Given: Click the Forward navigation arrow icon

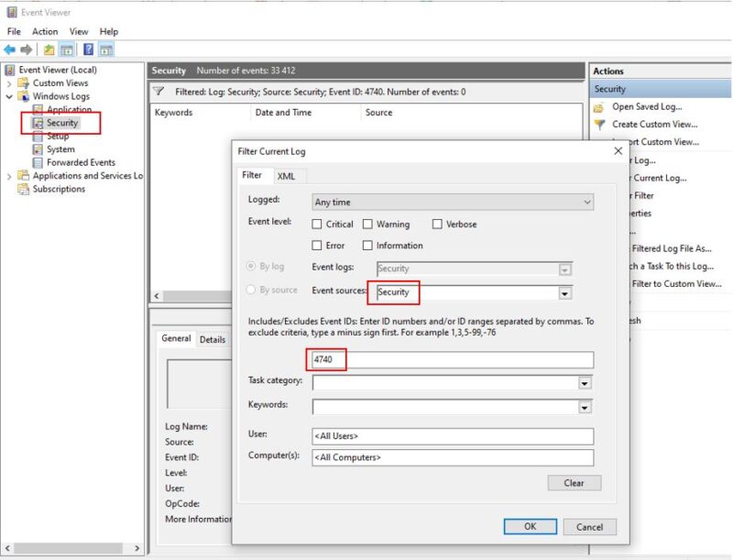Looking at the screenshot, I should 26,49.
